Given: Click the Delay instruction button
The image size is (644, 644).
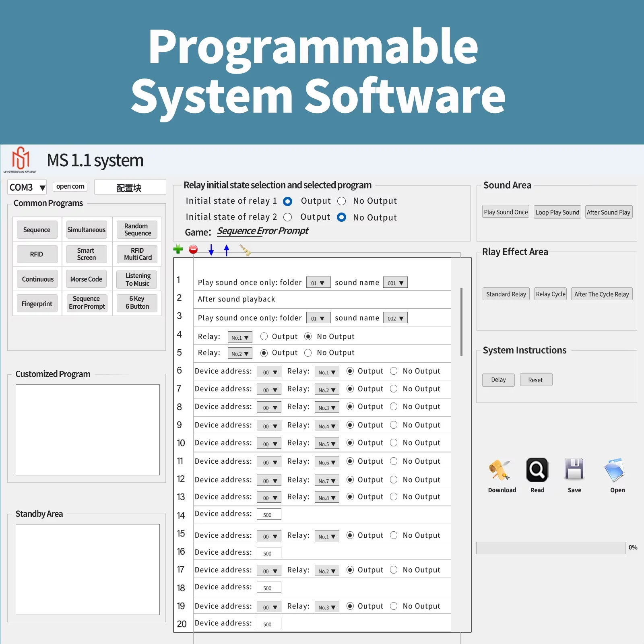Looking at the screenshot, I should coord(498,380).
